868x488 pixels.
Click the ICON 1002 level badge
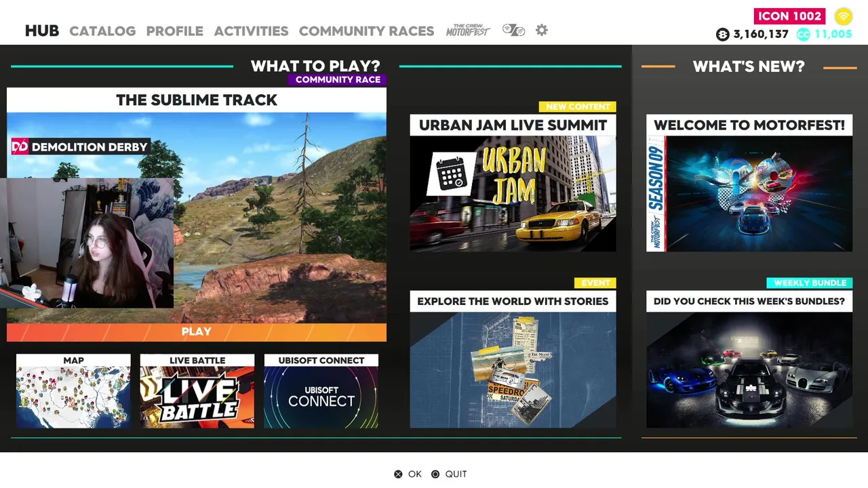pos(790,16)
